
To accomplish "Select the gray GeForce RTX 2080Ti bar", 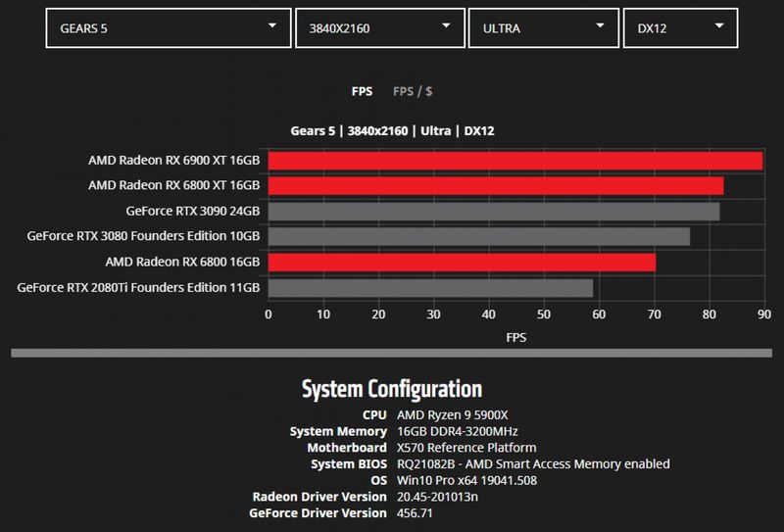I will coord(430,288).
